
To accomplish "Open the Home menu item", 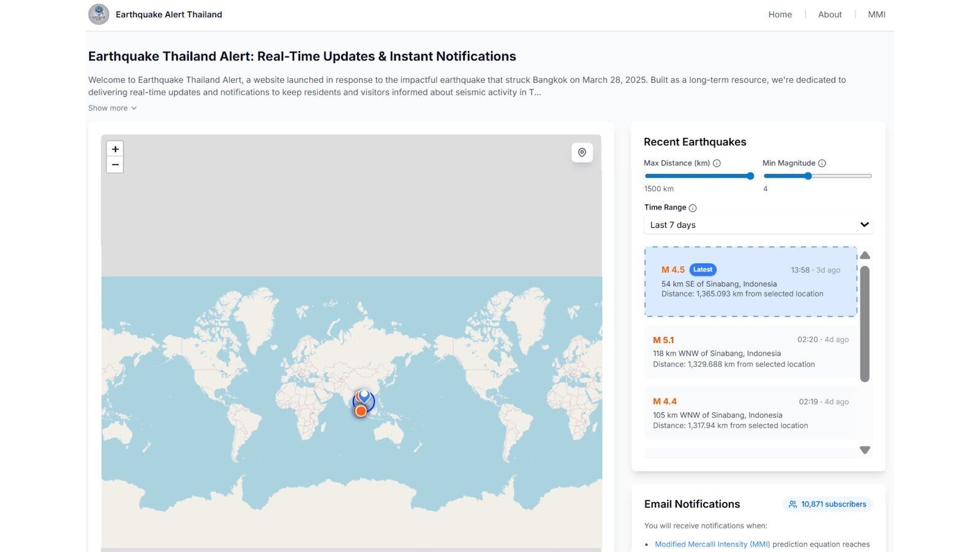I will (780, 14).
